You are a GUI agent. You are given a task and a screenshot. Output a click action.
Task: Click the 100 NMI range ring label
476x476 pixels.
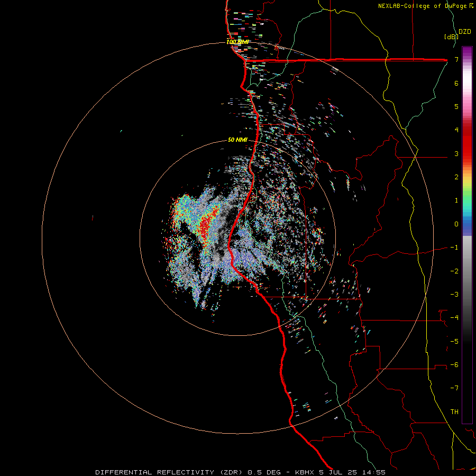click(237, 42)
